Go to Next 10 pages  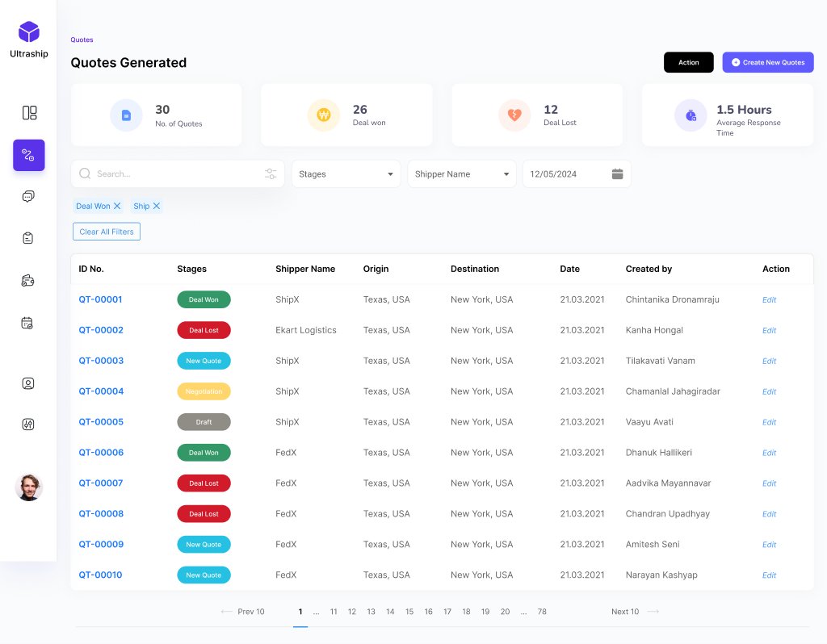tap(635, 612)
